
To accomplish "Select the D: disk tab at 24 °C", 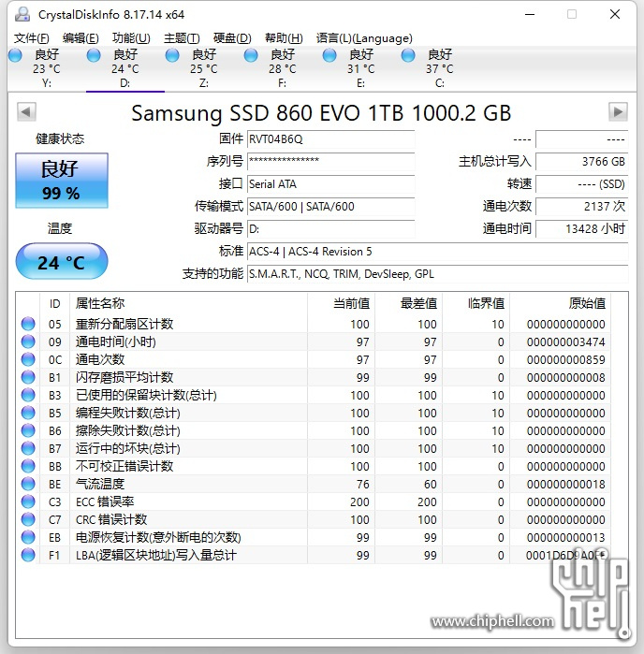I will 125,69.
